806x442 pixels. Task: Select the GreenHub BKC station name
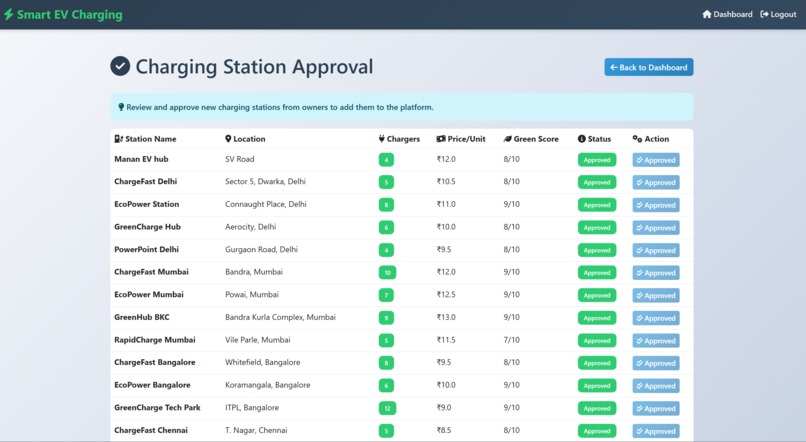tap(141, 317)
